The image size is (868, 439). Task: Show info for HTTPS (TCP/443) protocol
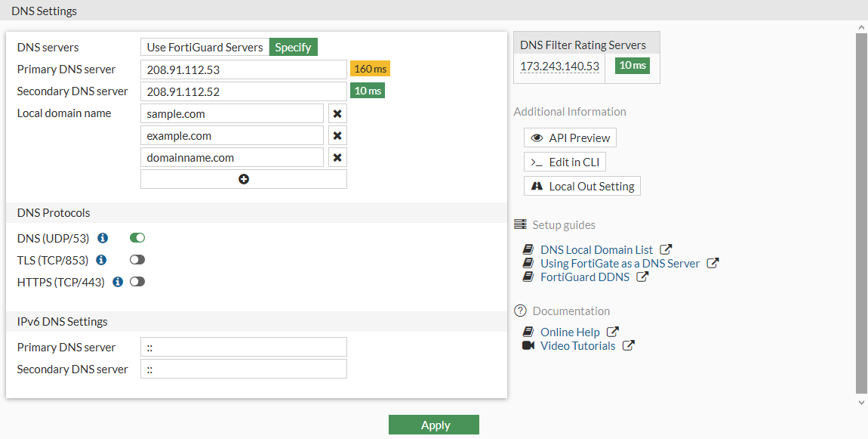(x=118, y=282)
